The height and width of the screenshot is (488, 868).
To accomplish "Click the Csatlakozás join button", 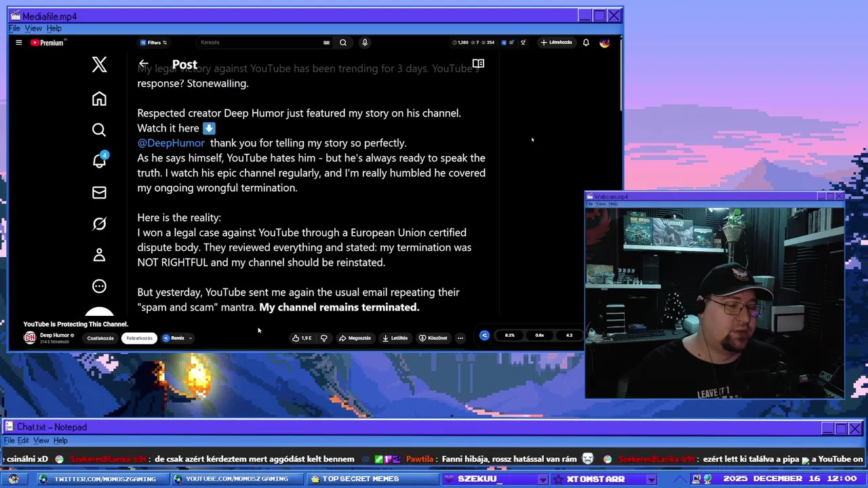I will pyautogui.click(x=100, y=338).
